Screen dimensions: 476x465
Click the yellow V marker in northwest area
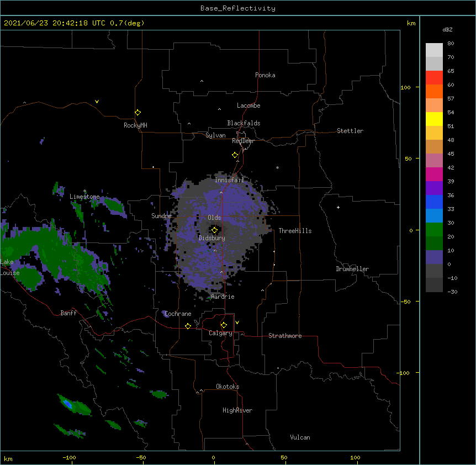(x=97, y=102)
